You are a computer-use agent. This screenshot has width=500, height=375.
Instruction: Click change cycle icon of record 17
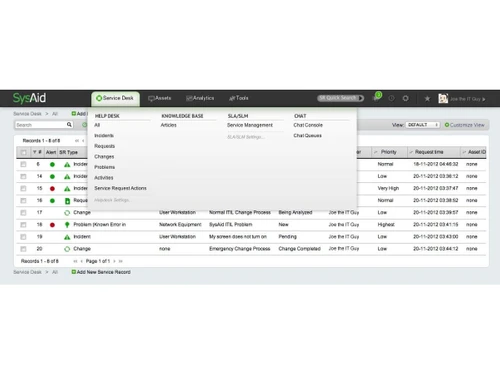click(67, 213)
